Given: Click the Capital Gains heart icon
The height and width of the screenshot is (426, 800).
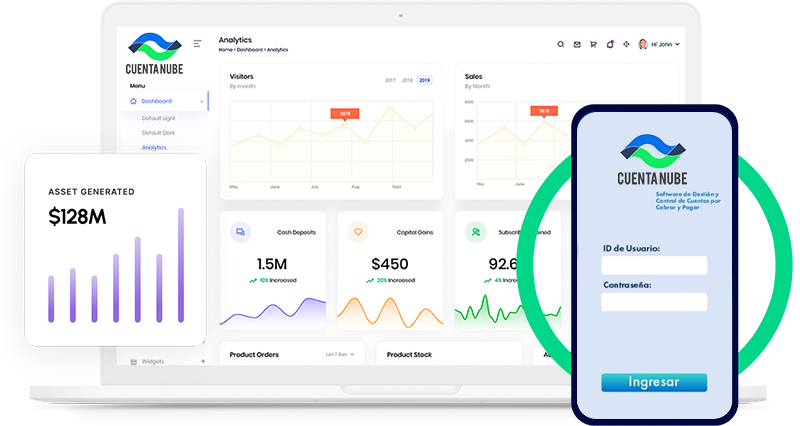Looking at the screenshot, I should pyautogui.click(x=358, y=232).
